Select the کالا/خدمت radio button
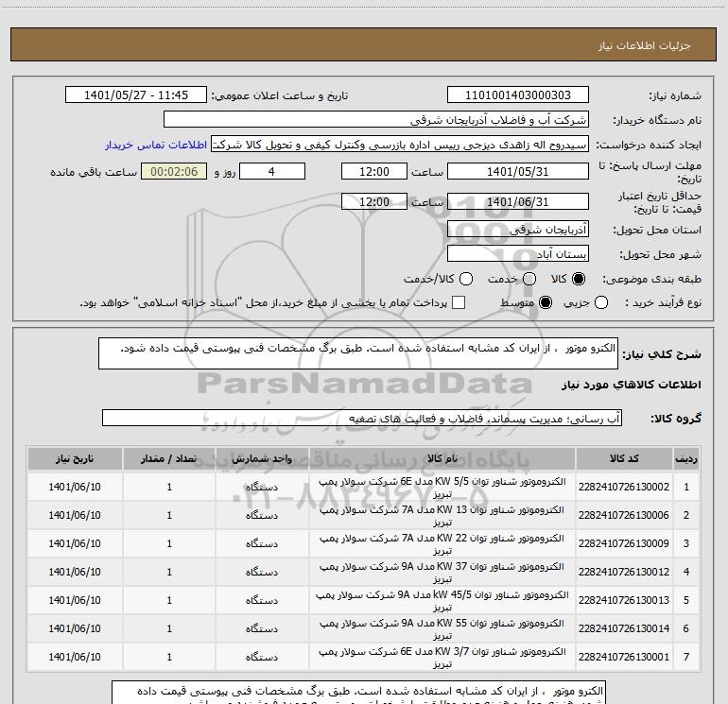 (x=466, y=279)
